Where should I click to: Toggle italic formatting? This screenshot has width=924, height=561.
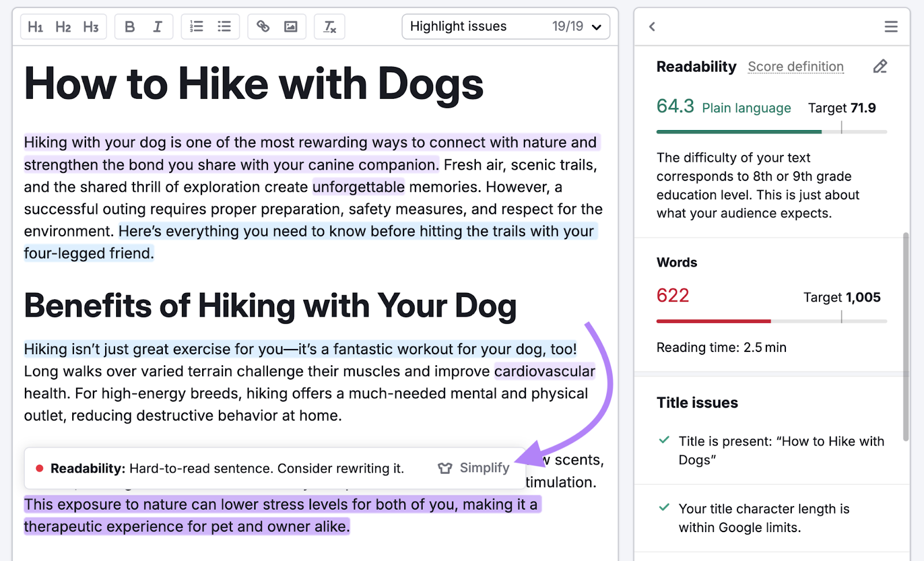pyautogui.click(x=157, y=26)
